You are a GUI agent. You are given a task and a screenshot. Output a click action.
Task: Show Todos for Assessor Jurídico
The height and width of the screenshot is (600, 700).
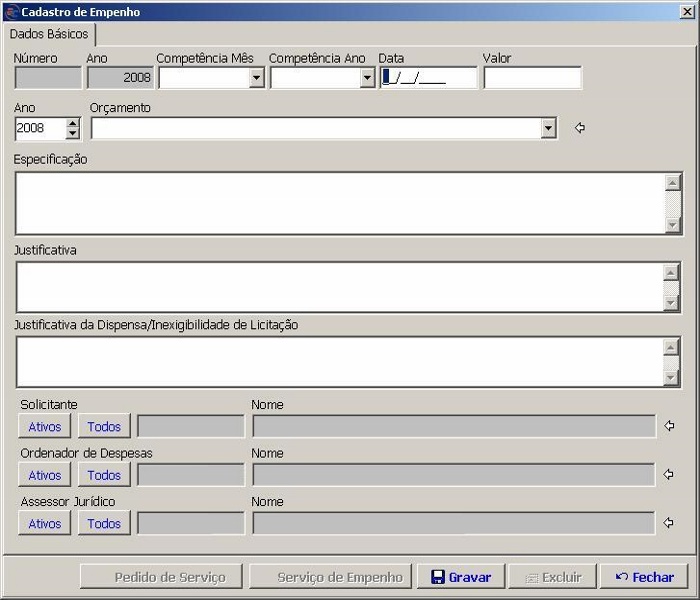coord(104,523)
